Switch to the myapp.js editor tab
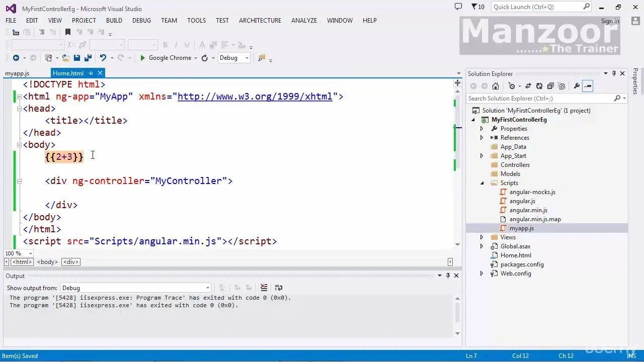The width and height of the screenshot is (644, 362). tap(17, 73)
